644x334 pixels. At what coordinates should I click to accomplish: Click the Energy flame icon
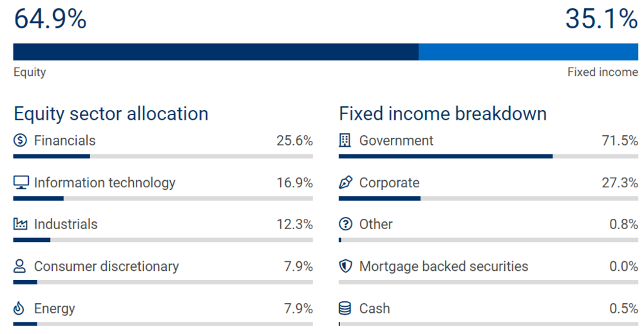[x=19, y=308]
